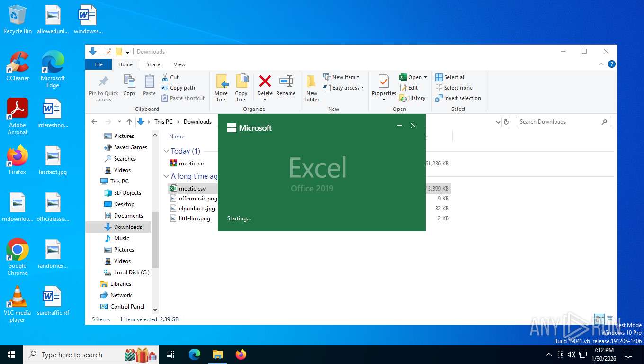Expand Open dropdown arrow in ribbon

pyautogui.click(x=425, y=77)
